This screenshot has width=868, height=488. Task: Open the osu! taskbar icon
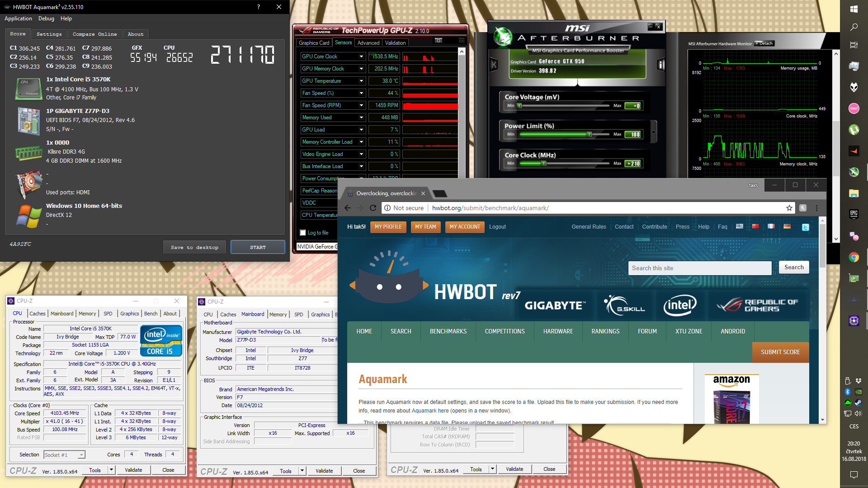pos(854,108)
